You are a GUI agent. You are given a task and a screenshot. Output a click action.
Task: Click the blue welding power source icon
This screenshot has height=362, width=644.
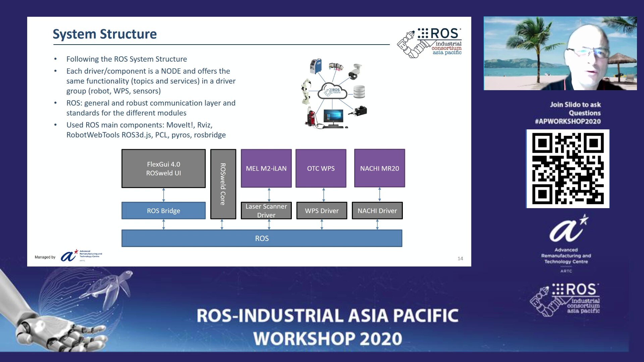coord(316,66)
